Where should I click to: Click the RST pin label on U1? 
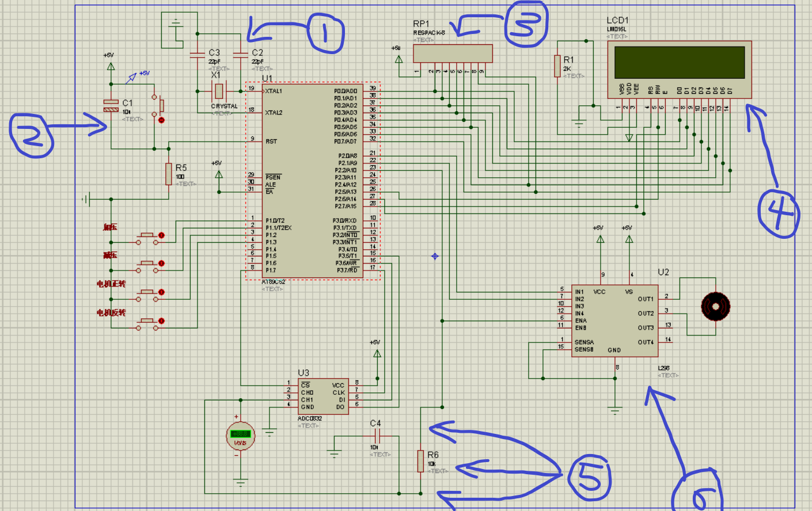271,141
